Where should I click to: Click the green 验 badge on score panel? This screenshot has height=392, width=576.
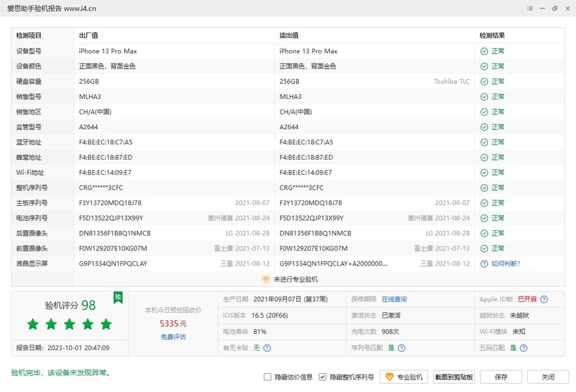118,297
